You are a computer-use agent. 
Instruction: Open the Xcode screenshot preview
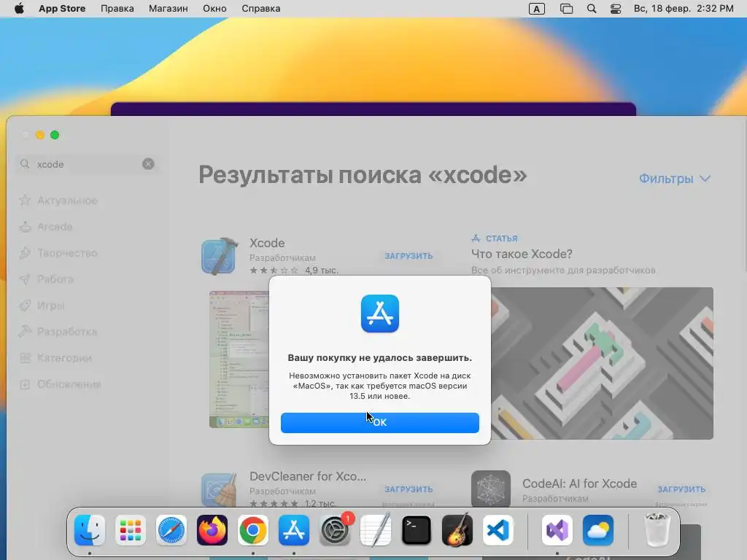pos(239,359)
